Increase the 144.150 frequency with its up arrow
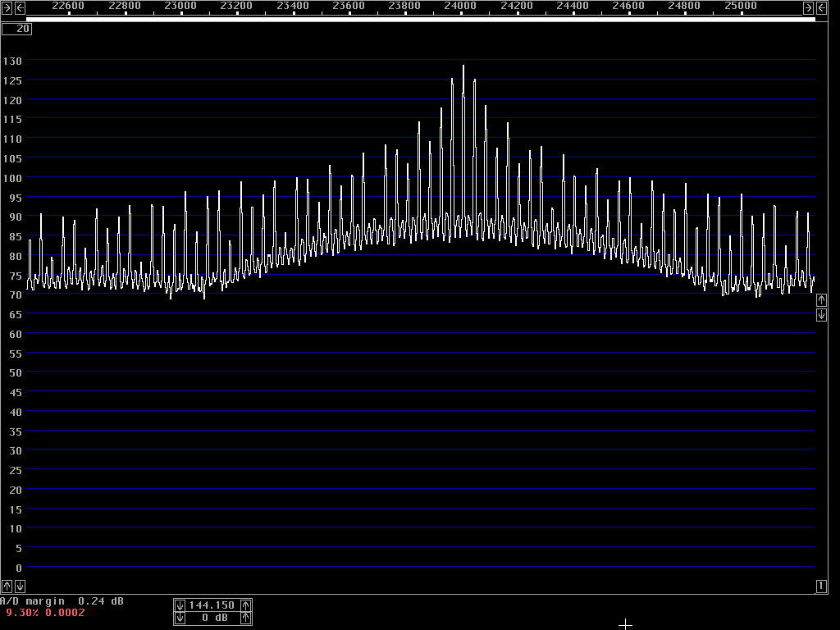 (246, 605)
